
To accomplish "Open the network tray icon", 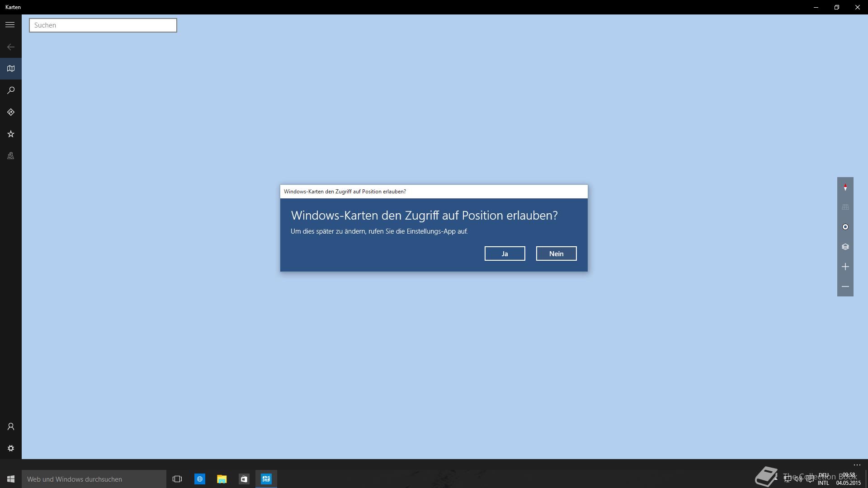I will click(788, 479).
